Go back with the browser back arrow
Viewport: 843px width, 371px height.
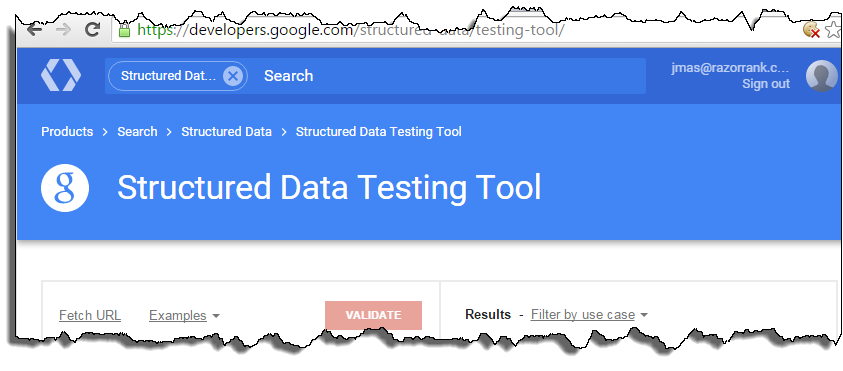click(x=34, y=30)
